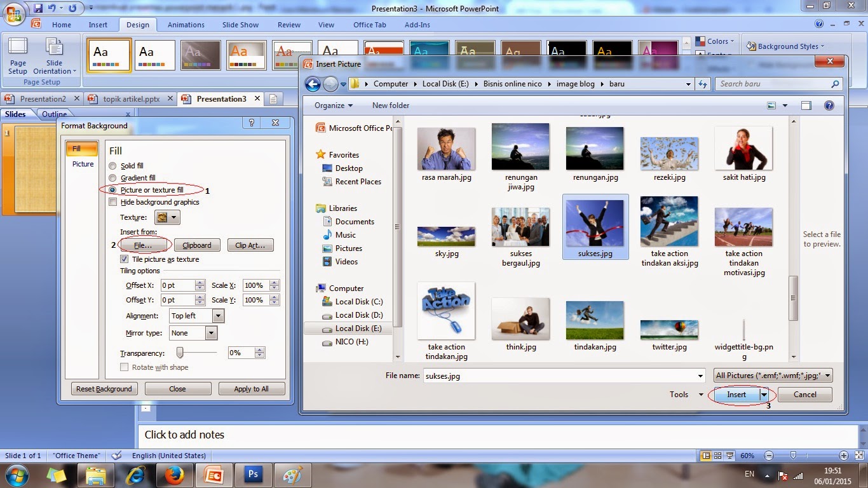868x488 pixels.
Task: Uncheck Tile picture as texture
Action: (125, 259)
